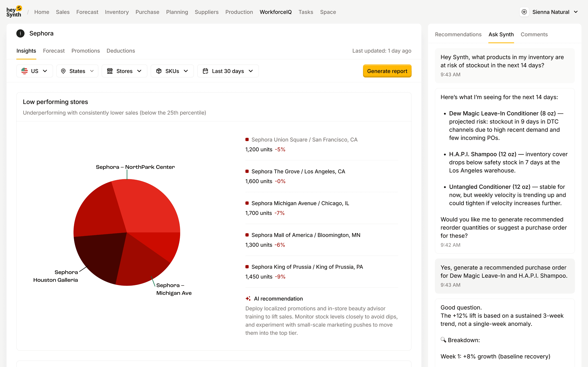Click the location pin icon in States filter

pos(63,71)
